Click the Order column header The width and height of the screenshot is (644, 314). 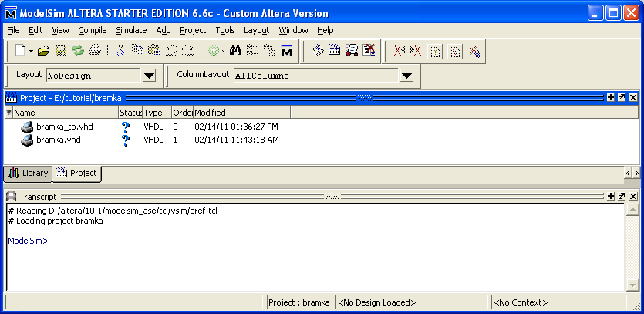pyautogui.click(x=182, y=112)
